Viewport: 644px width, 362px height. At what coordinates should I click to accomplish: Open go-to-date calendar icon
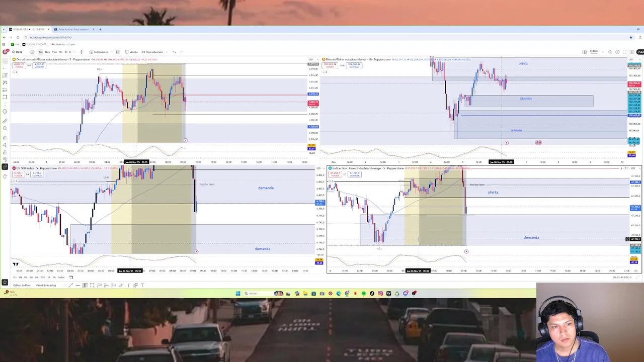(x=71, y=278)
